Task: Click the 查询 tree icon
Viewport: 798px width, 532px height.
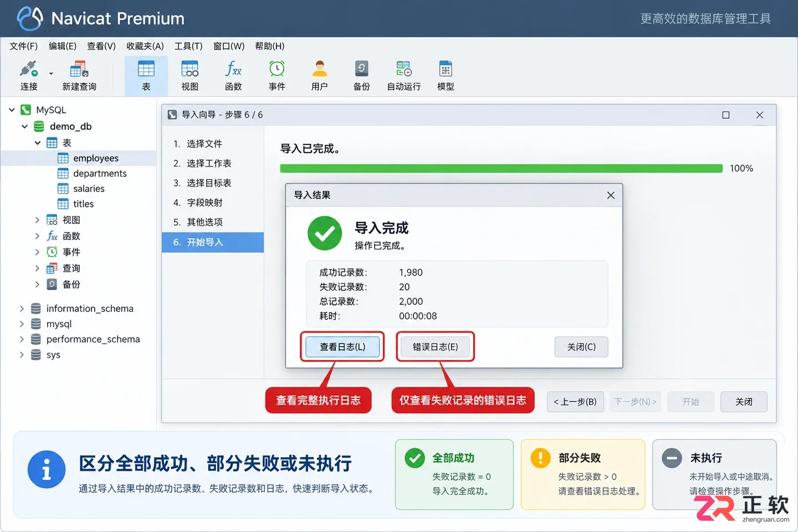Action: 52,268
